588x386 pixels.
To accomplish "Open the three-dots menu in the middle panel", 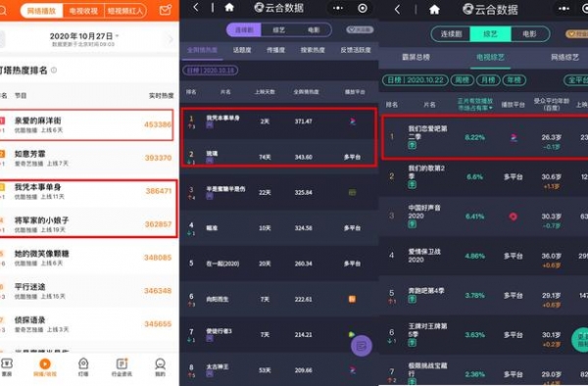I will 338,8.
